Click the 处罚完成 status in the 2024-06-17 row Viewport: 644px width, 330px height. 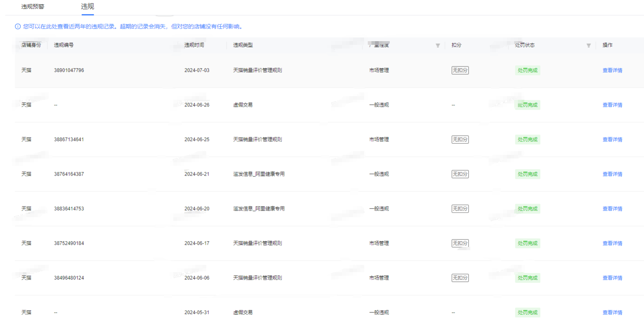[527, 244]
